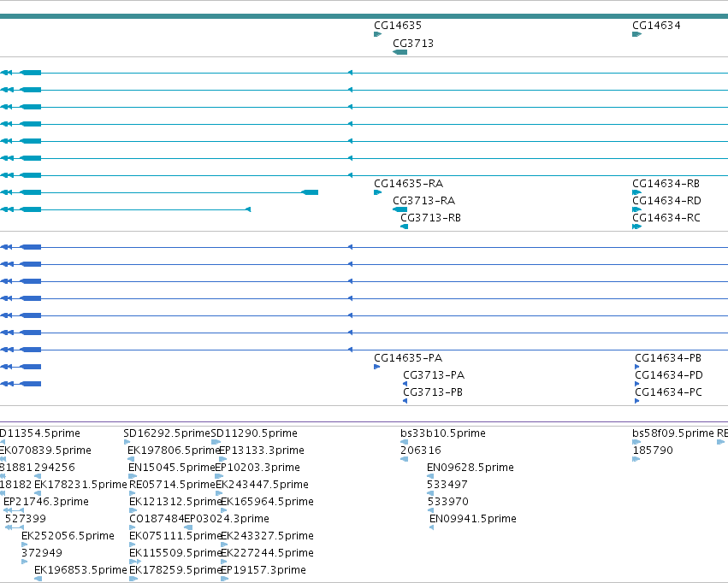Select the EP21746.3prime EST
728x583 pixels.
click(14, 510)
